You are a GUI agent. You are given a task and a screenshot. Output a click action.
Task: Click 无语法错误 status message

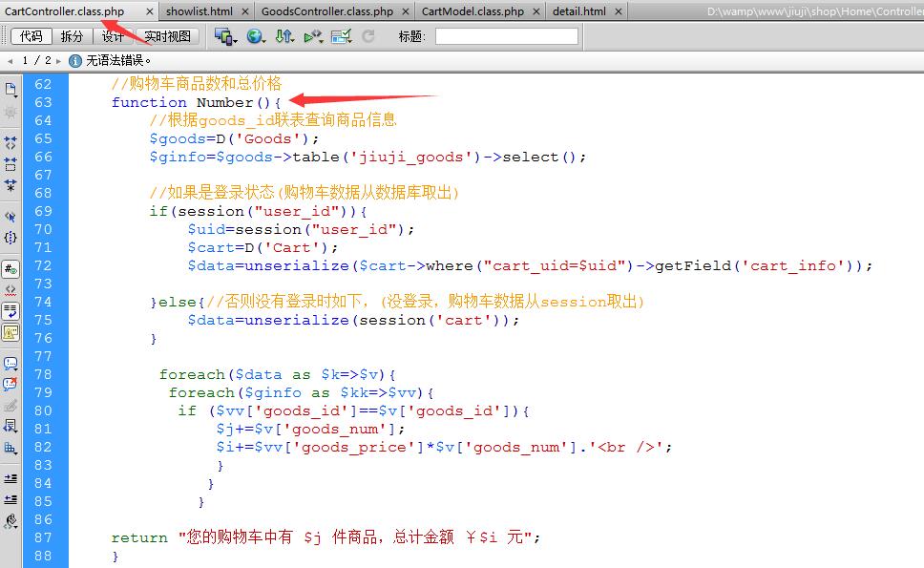(118, 61)
